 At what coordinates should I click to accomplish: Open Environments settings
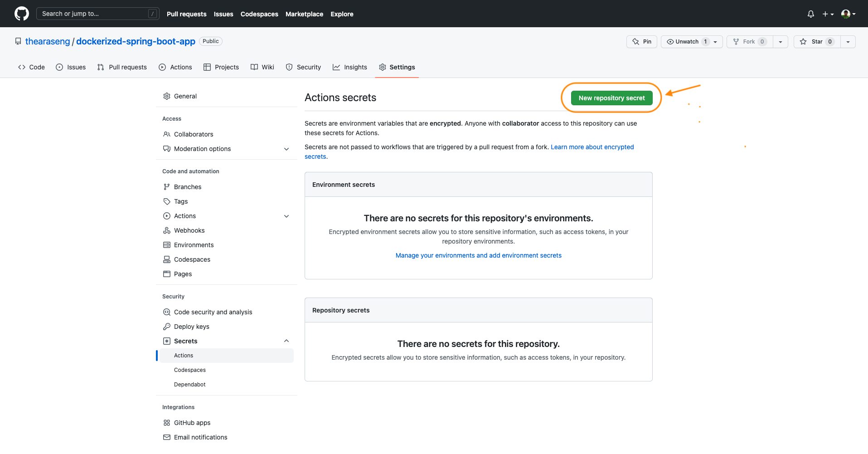[x=227, y=245]
